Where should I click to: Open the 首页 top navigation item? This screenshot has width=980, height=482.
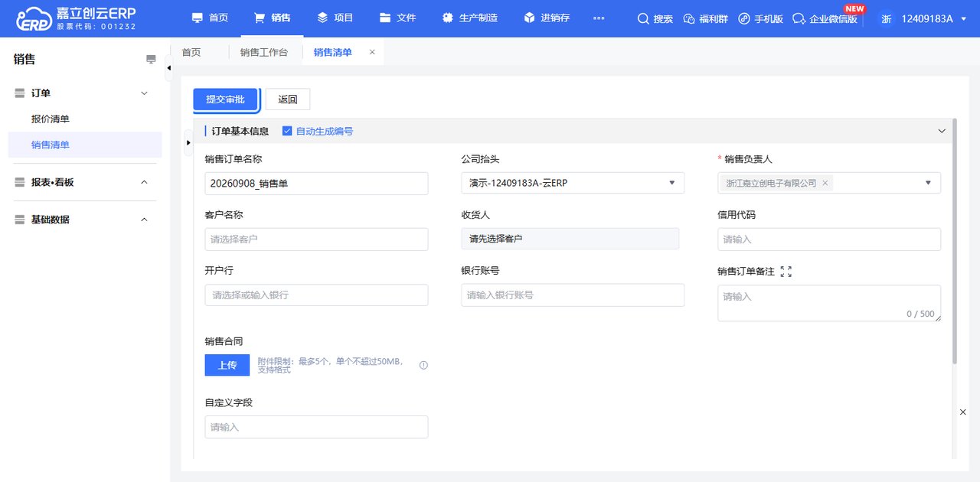coord(210,18)
